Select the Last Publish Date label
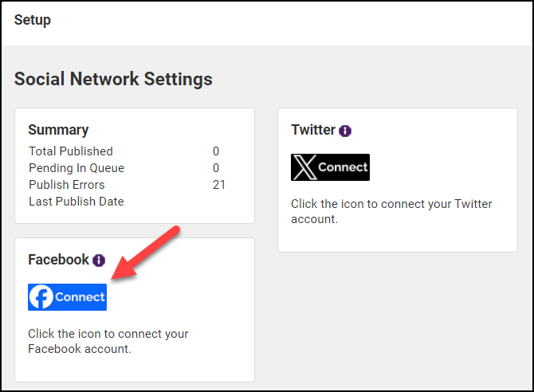Image resolution: width=534 pixels, height=392 pixels. 77,202
